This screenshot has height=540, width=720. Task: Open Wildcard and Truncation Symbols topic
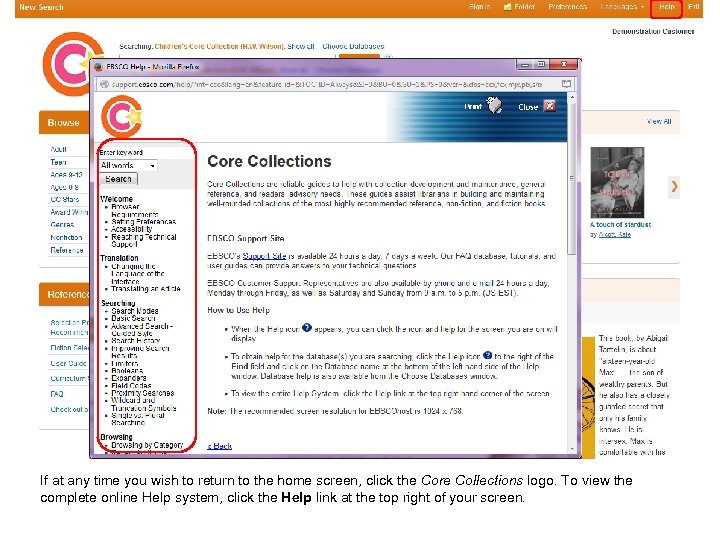(143, 404)
